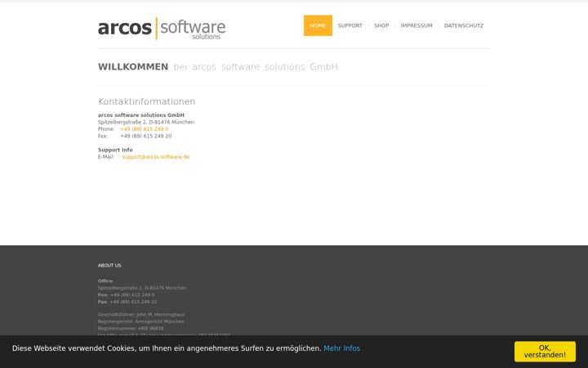The height and width of the screenshot is (368, 588).
Task: Select the Registergericht Amtsgericht München line
Action: 141,321
